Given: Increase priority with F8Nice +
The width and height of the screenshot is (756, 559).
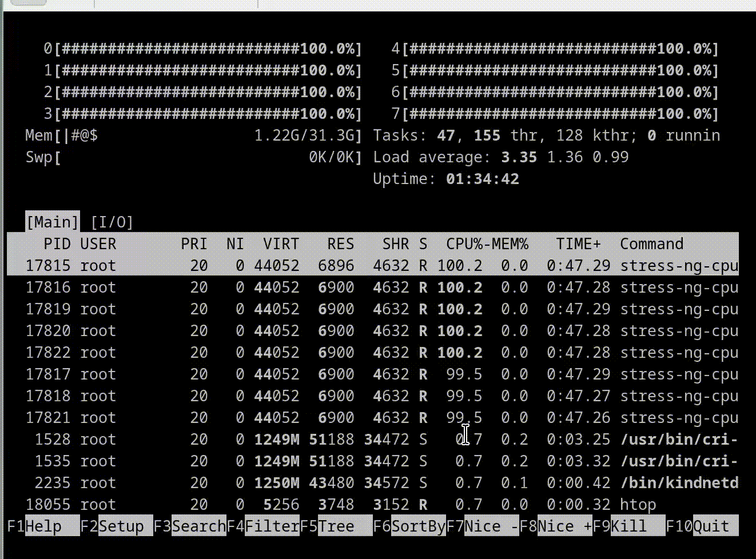Looking at the screenshot, I should 555,526.
